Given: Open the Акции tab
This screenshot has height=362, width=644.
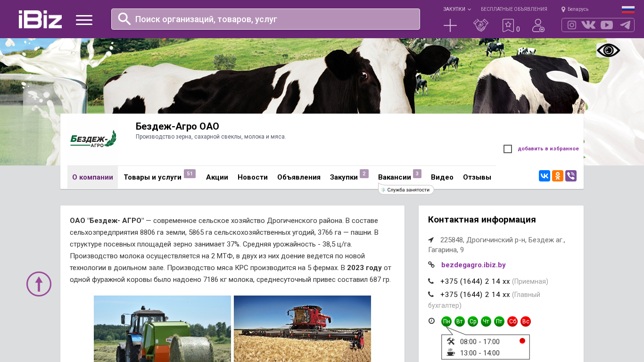Looking at the screenshot, I should [217, 177].
